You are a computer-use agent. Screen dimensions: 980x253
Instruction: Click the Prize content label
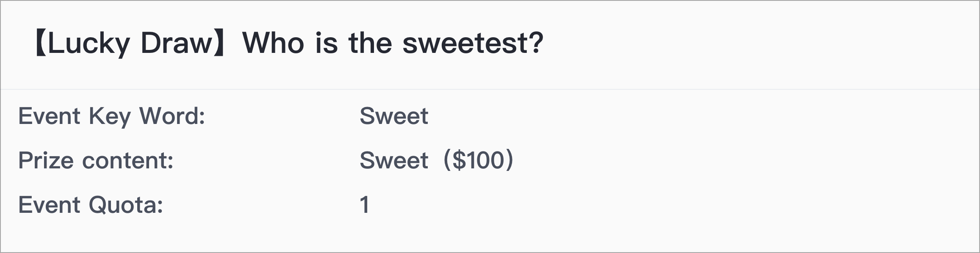point(96,160)
